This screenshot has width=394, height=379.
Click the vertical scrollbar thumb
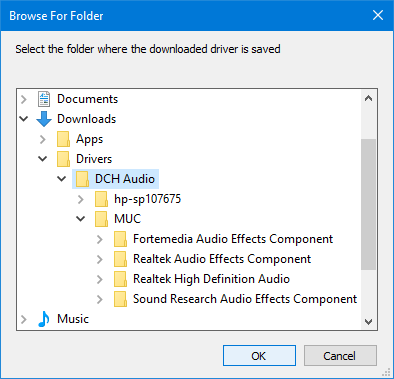click(368, 204)
